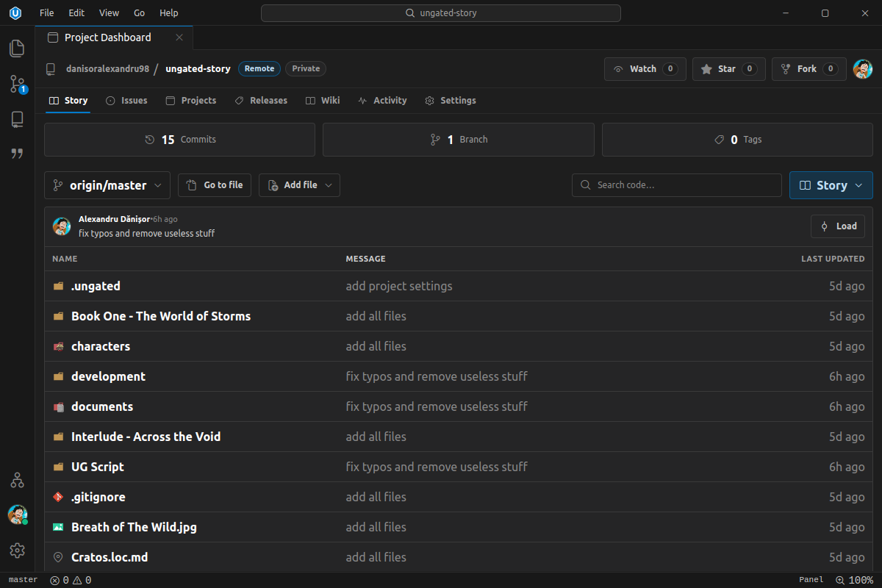Open the characters folder
882x588 pixels.
[101, 346]
